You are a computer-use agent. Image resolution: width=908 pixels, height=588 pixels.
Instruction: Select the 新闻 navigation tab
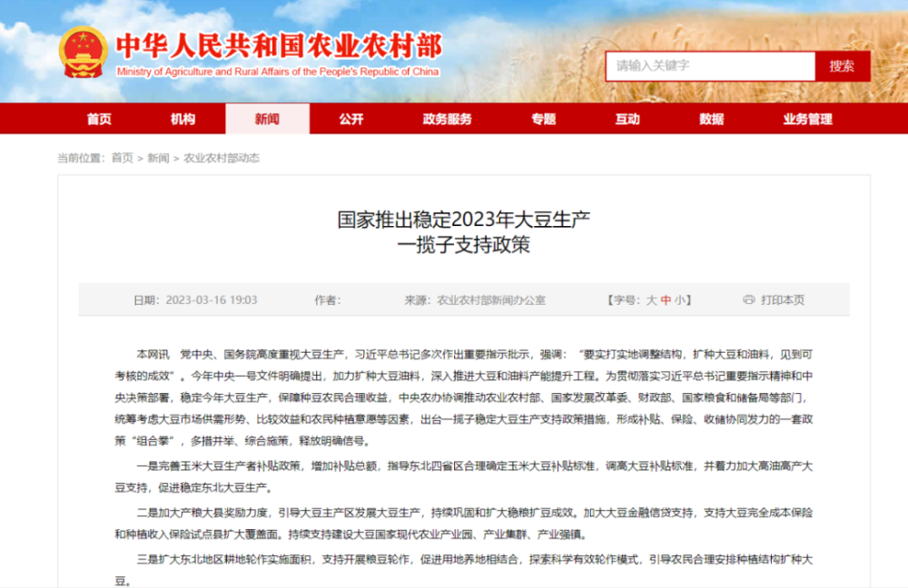click(267, 119)
